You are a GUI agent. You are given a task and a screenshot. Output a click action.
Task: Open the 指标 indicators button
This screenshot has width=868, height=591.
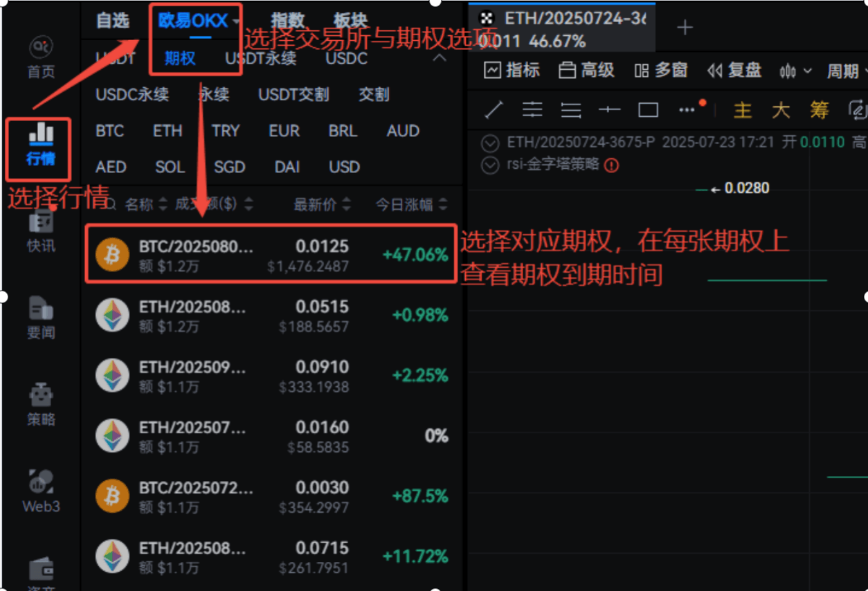[512, 71]
